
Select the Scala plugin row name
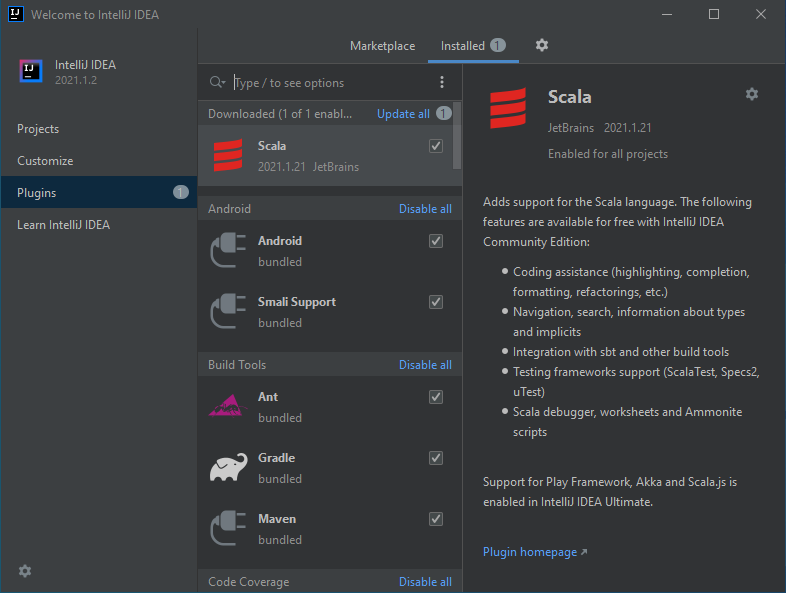272,146
